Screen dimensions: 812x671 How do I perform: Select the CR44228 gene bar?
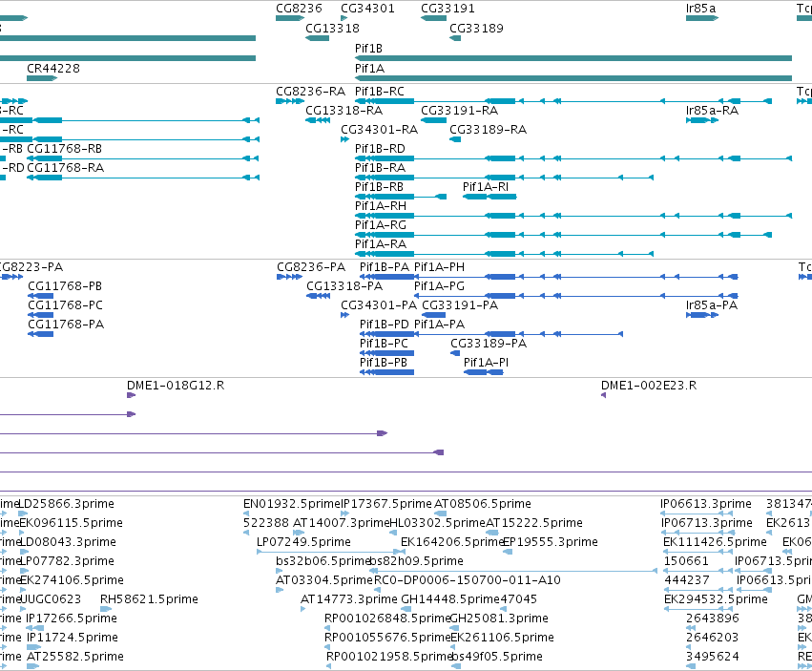42,78
